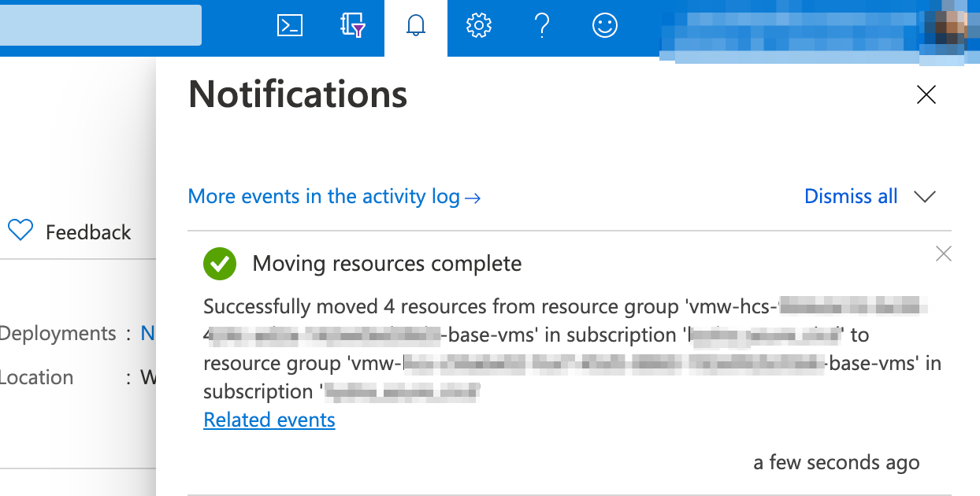The width and height of the screenshot is (980, 496).
Task: Dismiss the 'Moving resources complete' notification
Action: click(x=943, y=254)
